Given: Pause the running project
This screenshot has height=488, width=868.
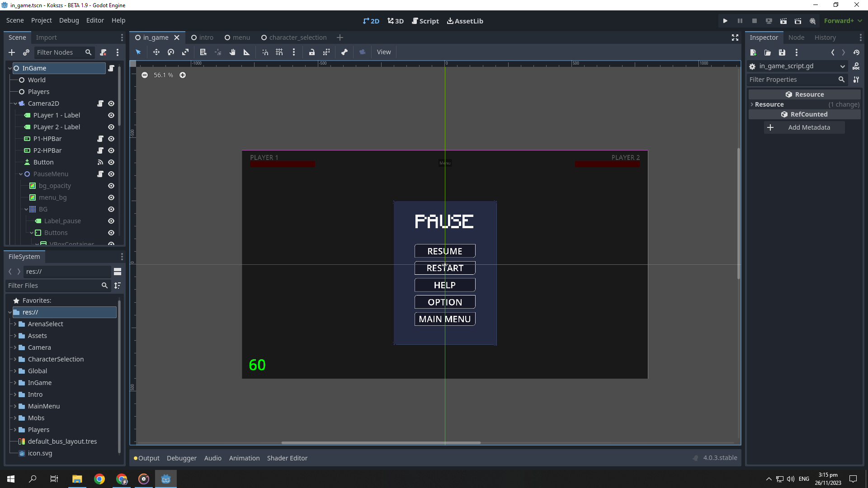Looking at the screenshot, I should (x=740, y=21).
